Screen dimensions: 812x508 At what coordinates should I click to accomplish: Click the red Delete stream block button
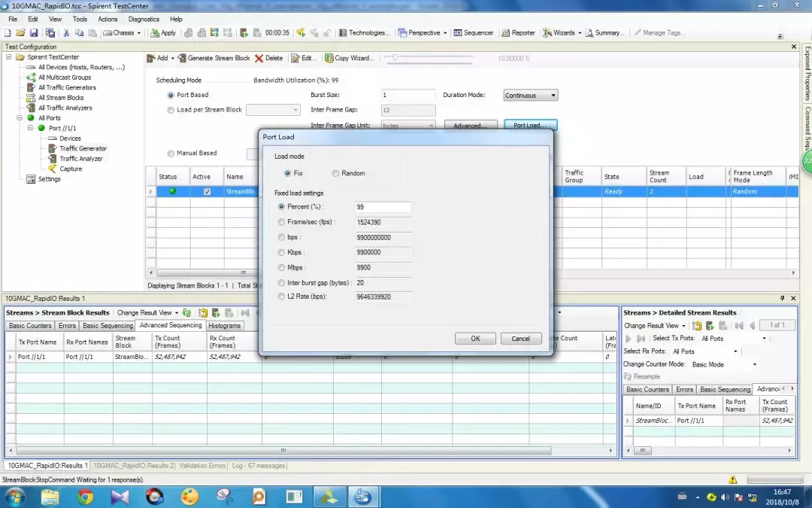tap(268, 58)
